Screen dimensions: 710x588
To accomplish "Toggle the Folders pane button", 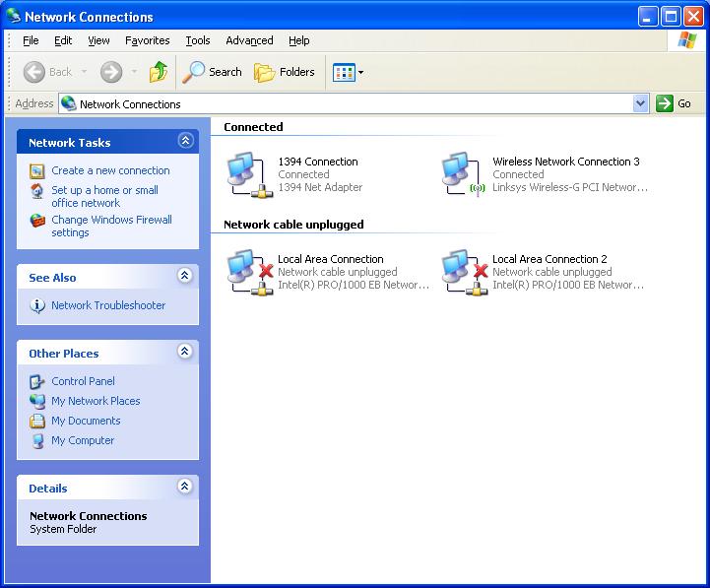I will pyautogui.click(x=285, y=72).
